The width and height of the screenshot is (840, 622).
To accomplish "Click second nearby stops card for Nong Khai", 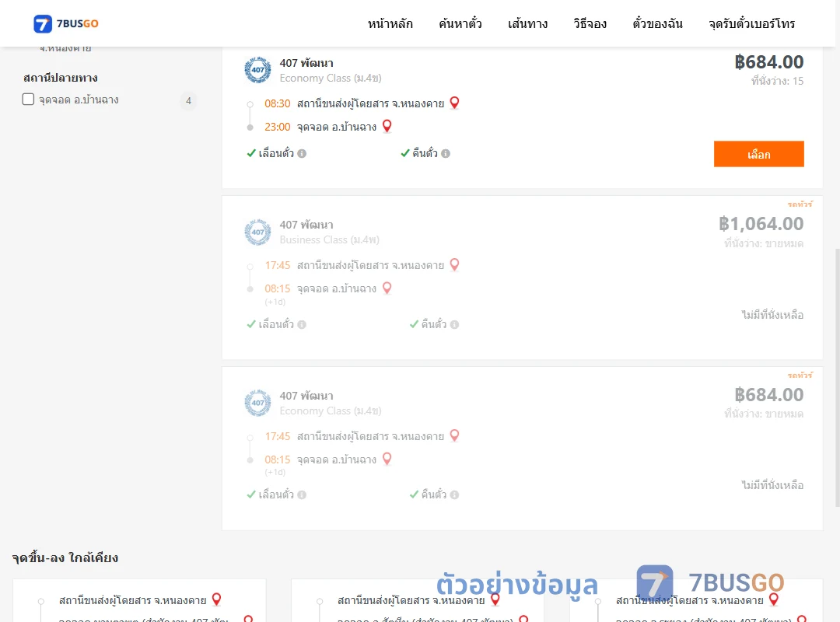I will [418, 600].
